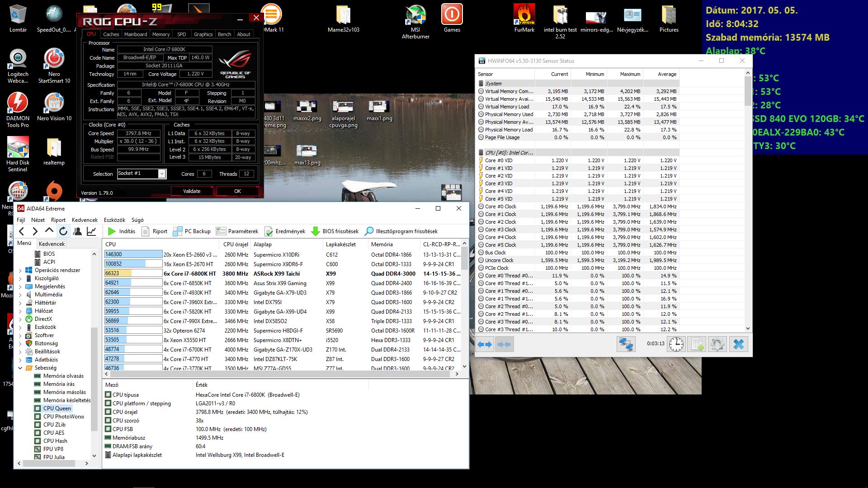Viewport: 868px width, 488px height.
Task: Switch to Mainboard tab in CPU-Z
Action: 136,34
